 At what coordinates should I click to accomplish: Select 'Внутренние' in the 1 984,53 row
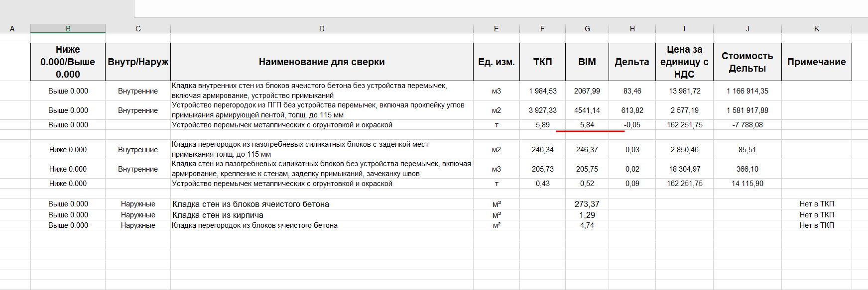(138, 91)
